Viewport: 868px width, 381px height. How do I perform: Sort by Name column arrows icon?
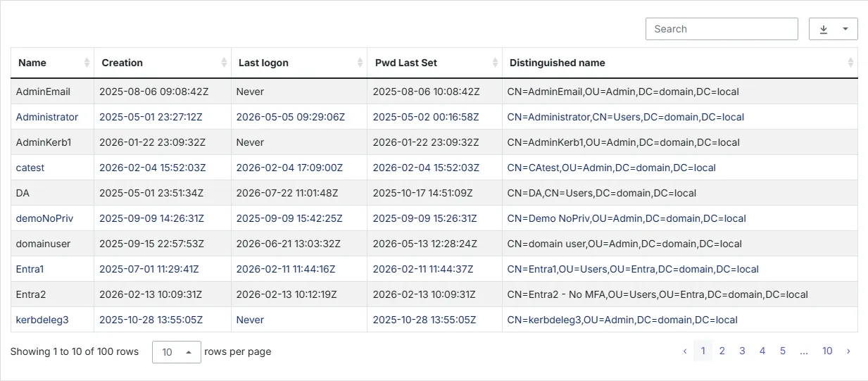pyautogui.click(x=87, y=63)
